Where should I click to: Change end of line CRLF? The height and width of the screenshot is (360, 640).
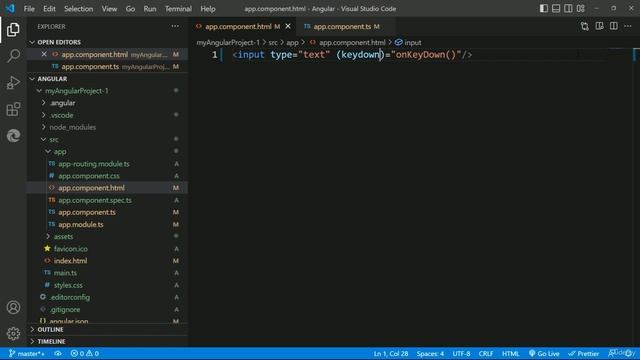(x=486, y=353)
